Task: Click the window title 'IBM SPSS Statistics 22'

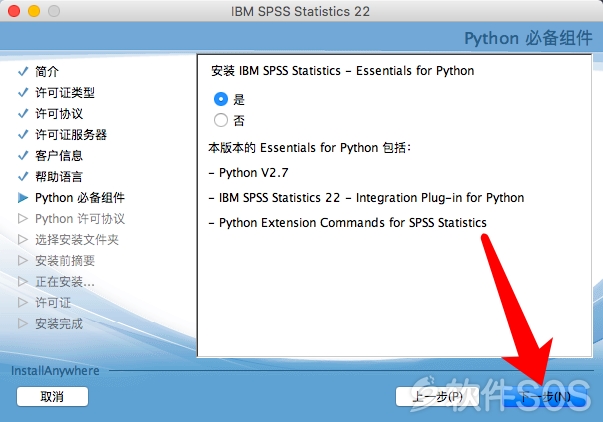Action: point(300,11)
